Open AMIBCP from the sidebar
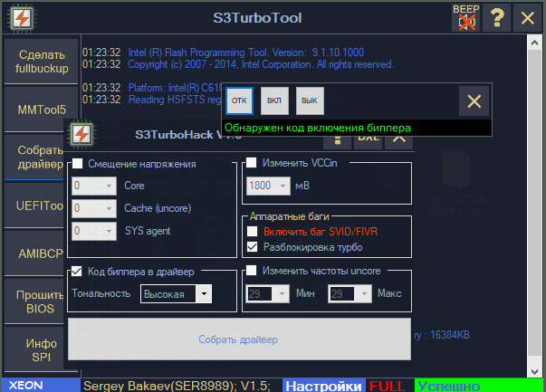This screenshot has height=392, width=546. [34, 253]
